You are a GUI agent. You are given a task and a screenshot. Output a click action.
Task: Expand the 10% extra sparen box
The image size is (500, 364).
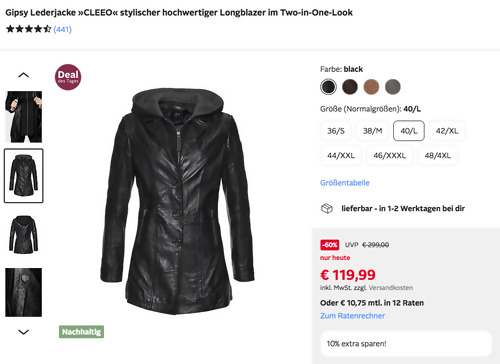pos(406,344)
